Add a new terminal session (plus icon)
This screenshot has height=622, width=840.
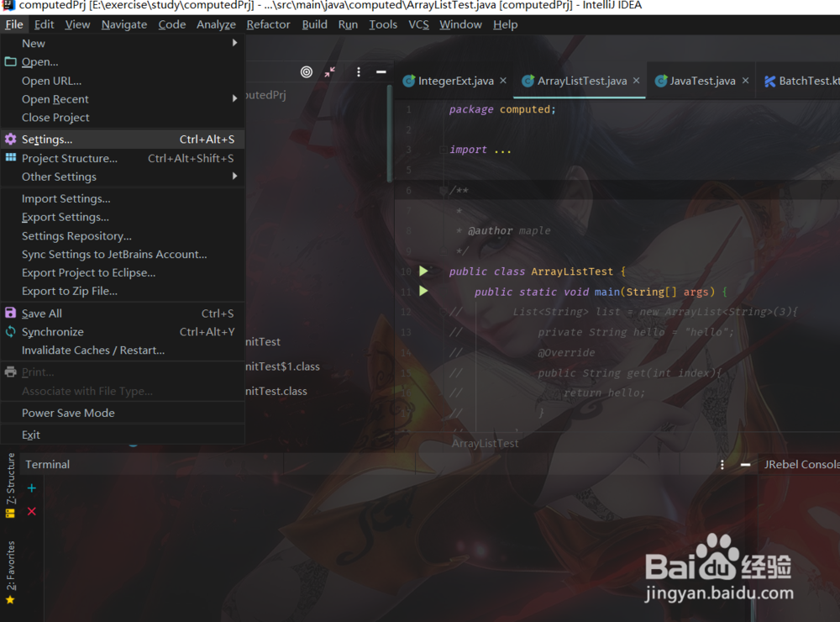[x=32, y=488]
